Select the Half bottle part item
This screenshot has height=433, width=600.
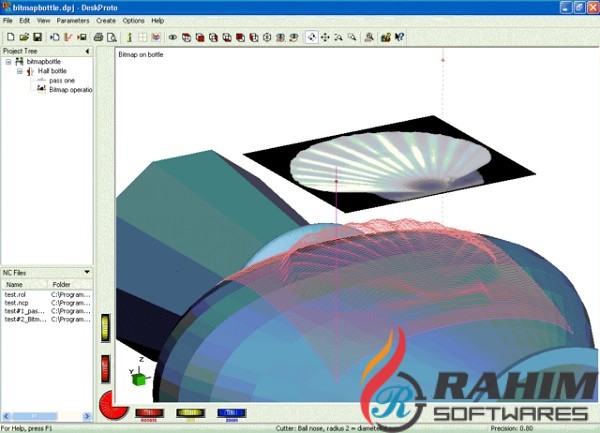[x=52, y=71]
